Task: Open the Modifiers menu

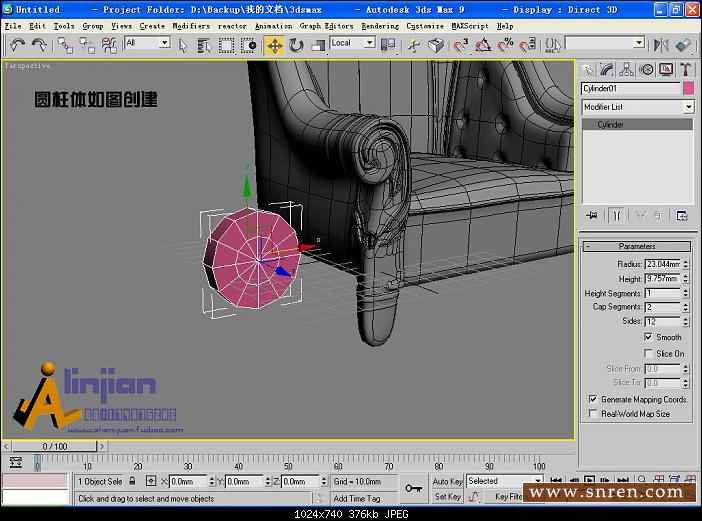Action: pyautogui.click(x=191, y=26)
